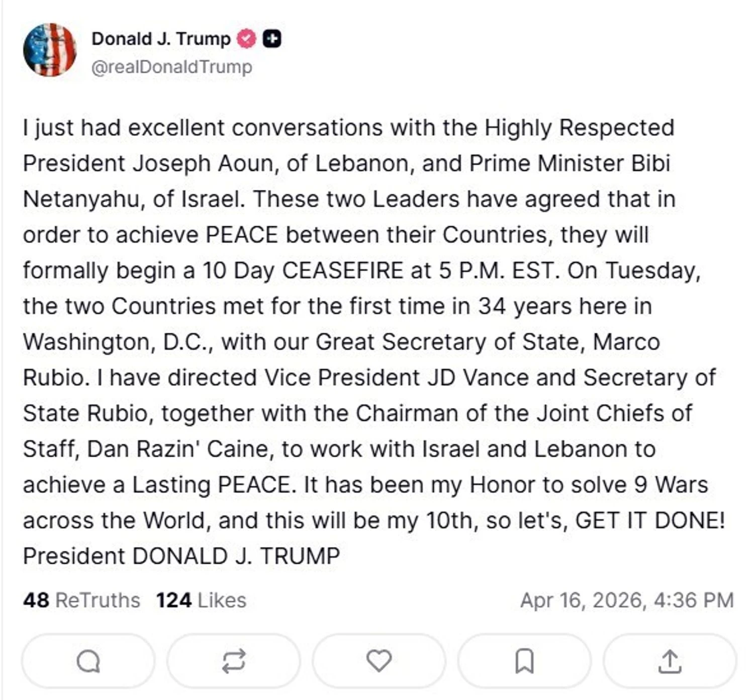Click the @realDonaldTrump handle

point(171,67)
